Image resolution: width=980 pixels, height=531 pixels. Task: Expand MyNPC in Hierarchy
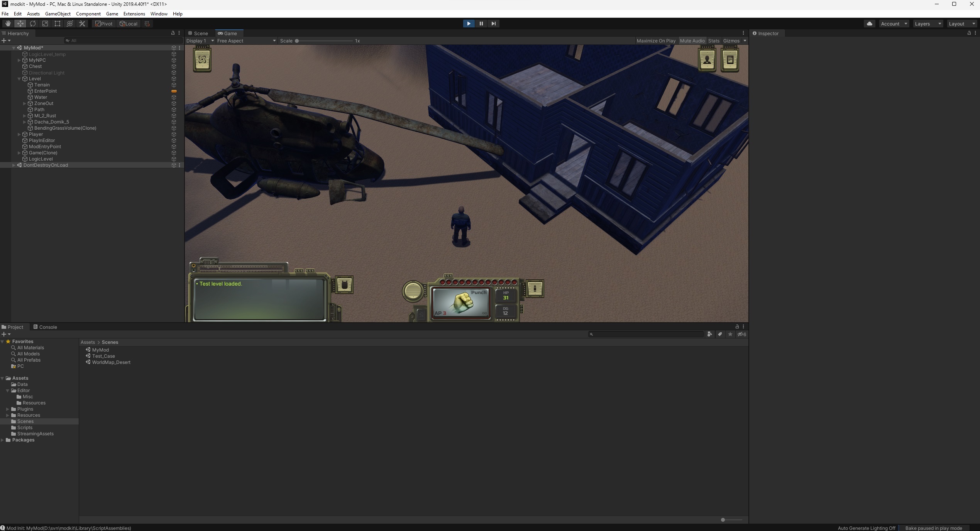19,60
